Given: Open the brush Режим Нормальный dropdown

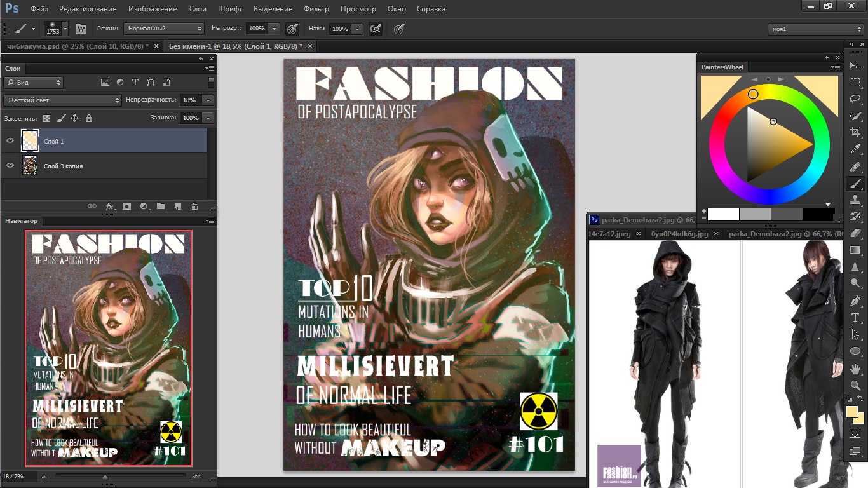Looking at the screenshot, I should (164, 29).
